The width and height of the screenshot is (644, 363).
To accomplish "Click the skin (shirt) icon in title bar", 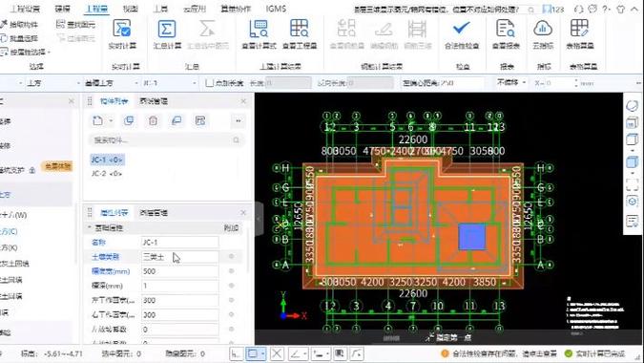I will tap(620, 9).
